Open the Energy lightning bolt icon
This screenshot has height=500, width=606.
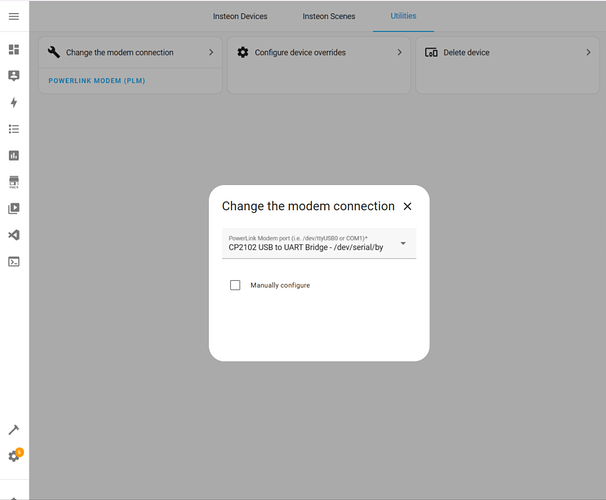(x=14, y=102)
